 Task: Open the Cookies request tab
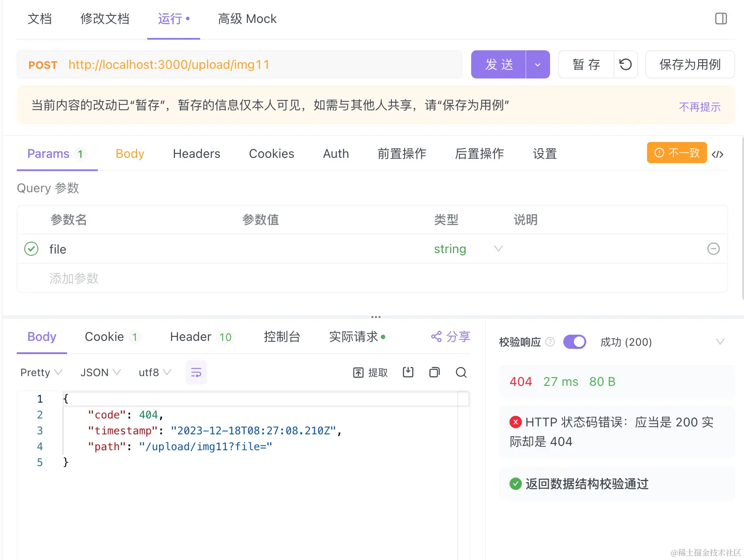point(272,154)
